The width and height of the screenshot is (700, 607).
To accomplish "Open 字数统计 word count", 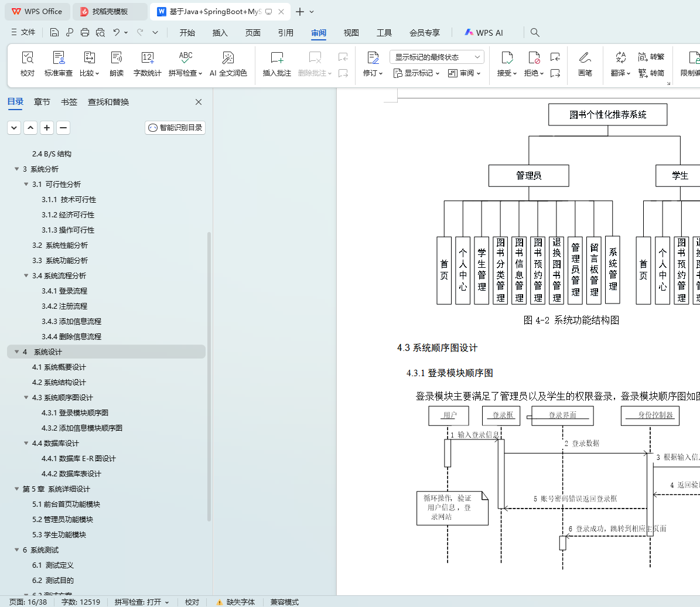I will click(147, 64).
